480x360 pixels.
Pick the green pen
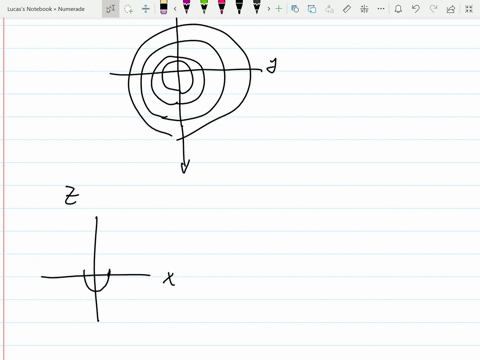(x=204, y=7)
